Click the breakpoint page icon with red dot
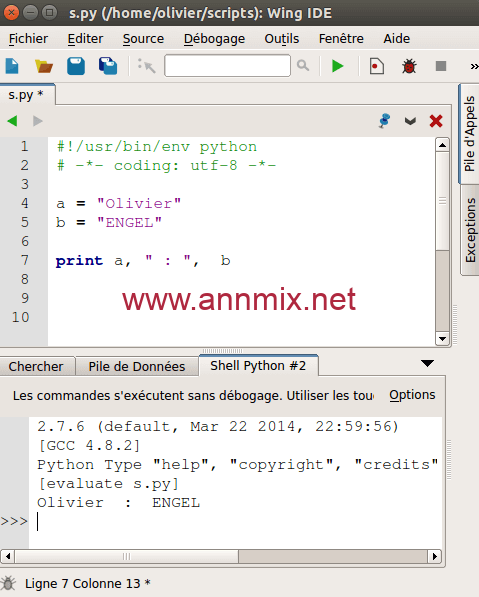 377,66
